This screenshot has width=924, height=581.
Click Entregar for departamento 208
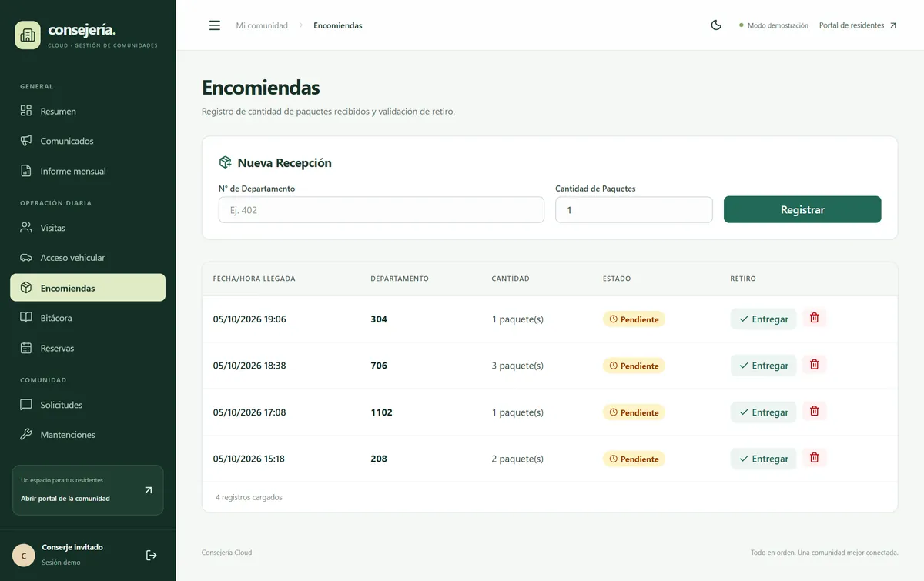coord(763,459)
